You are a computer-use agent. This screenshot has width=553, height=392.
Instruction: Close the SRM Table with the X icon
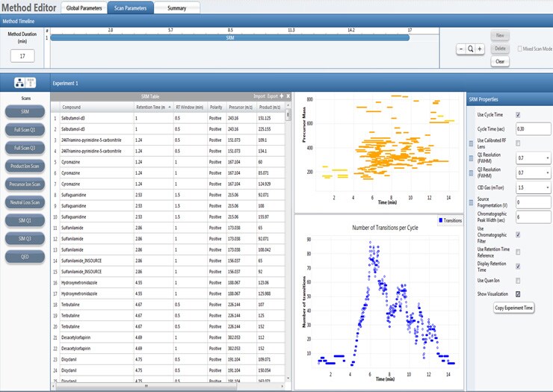[x=288, y=96]
